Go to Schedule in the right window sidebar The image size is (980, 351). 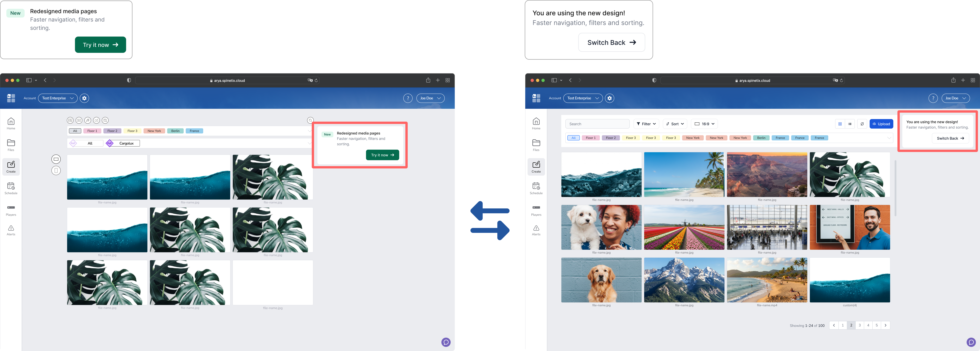tap(536, 188)
